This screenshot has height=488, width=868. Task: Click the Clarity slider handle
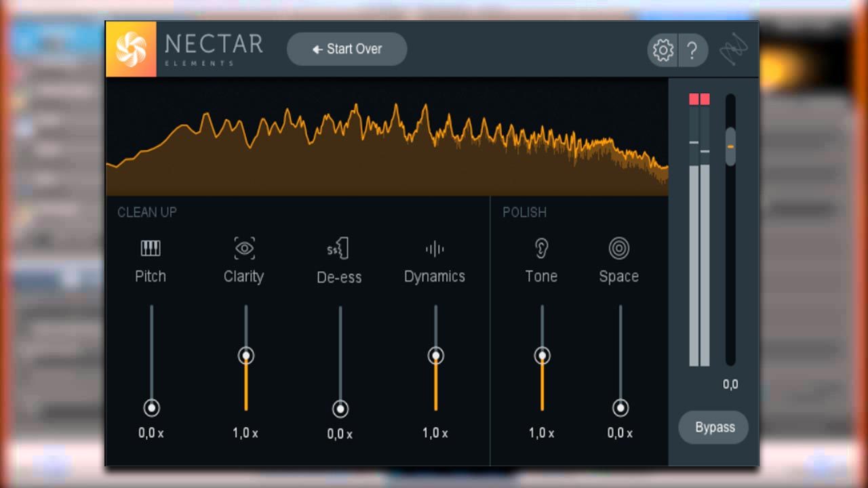pos(245,355)
